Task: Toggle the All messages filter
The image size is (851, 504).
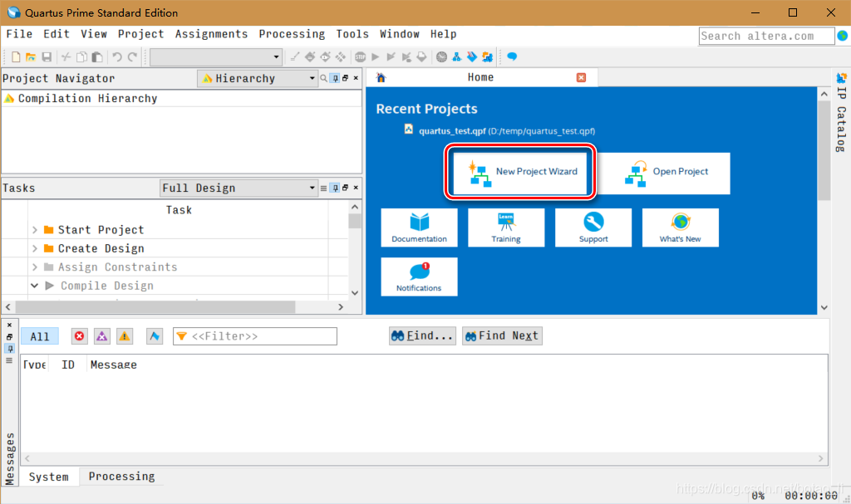Action: coord(40,336)
